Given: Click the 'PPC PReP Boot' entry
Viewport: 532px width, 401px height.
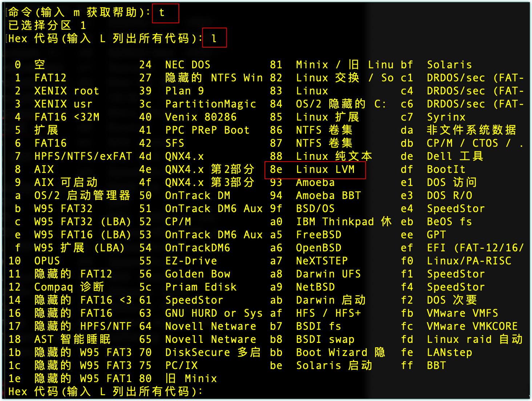Looking at the screenshot, I should click(207, 130).
